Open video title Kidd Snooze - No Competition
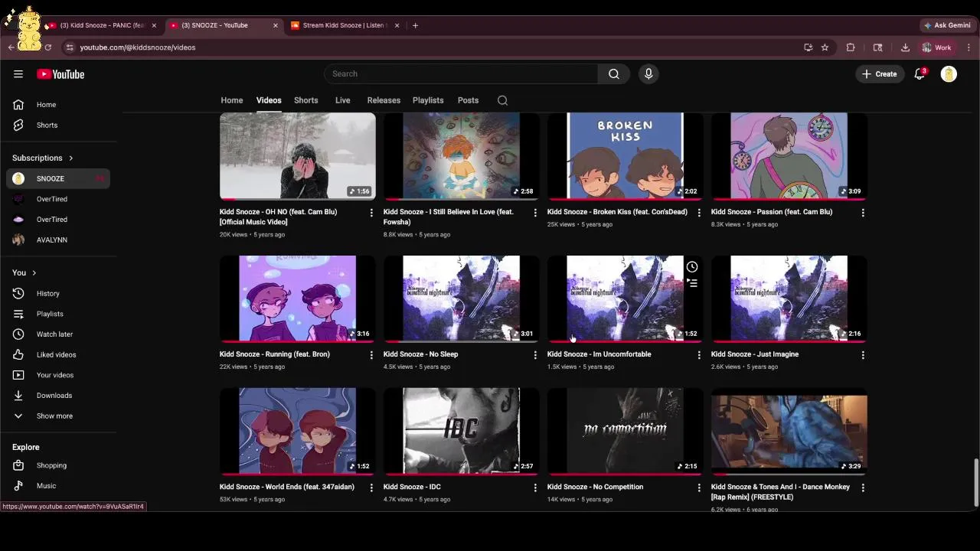Image resolution: width=980 pixels, height=551 pixels. tap(595, 487)
